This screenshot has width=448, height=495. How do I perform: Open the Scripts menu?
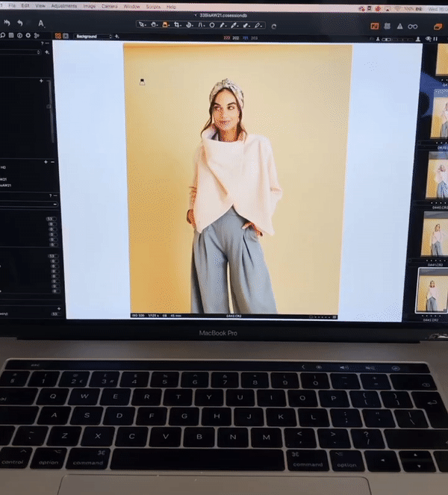[x=153, y=7]
